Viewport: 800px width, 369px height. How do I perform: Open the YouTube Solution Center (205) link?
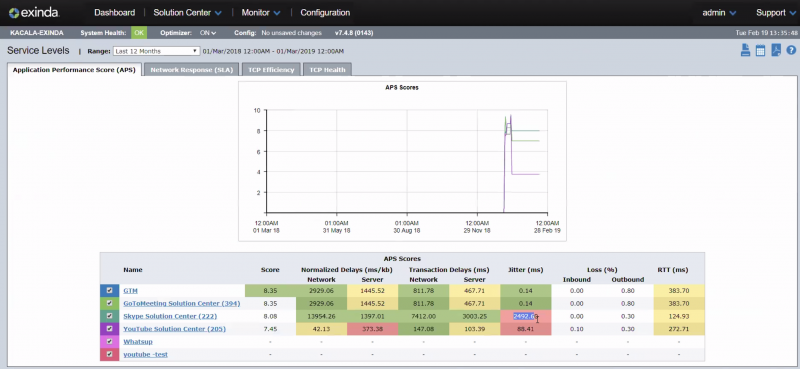tap(174, 329)
